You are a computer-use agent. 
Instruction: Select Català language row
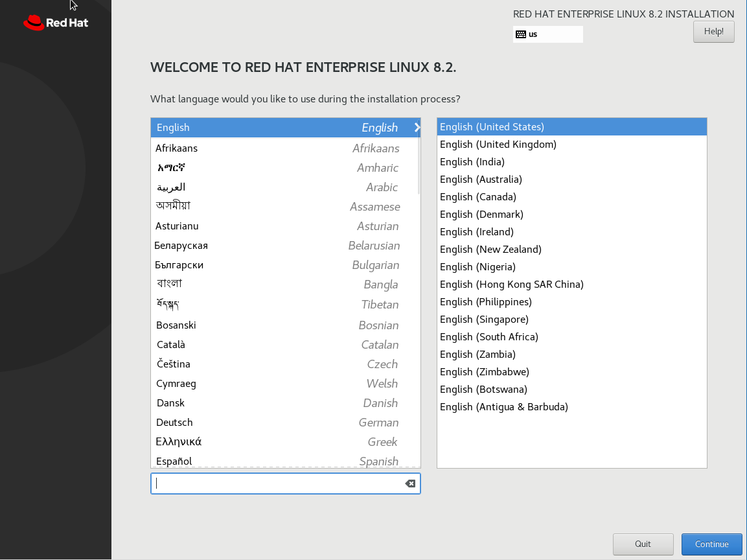284,345
